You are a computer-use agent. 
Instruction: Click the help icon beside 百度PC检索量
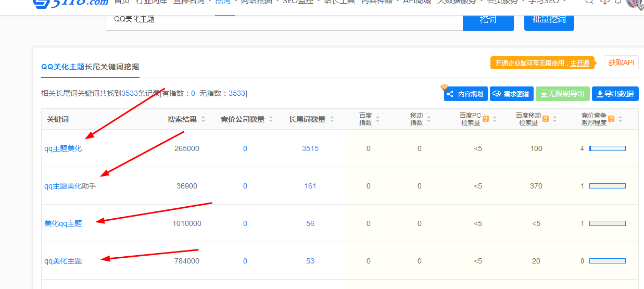(x=486, y=119)
